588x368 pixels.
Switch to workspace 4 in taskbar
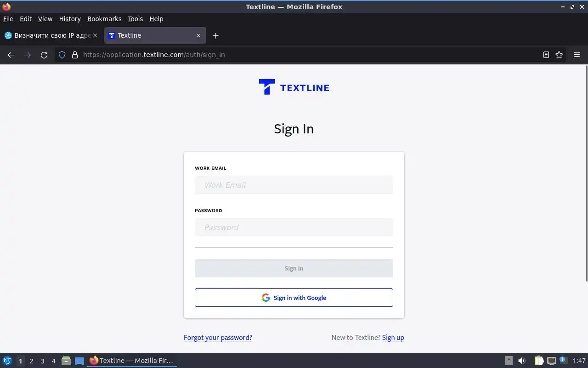(x=54, y=361)
